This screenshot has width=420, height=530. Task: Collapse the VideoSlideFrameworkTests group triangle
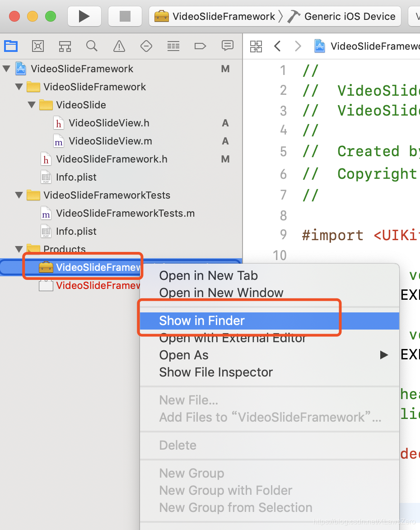click(19, 195)
